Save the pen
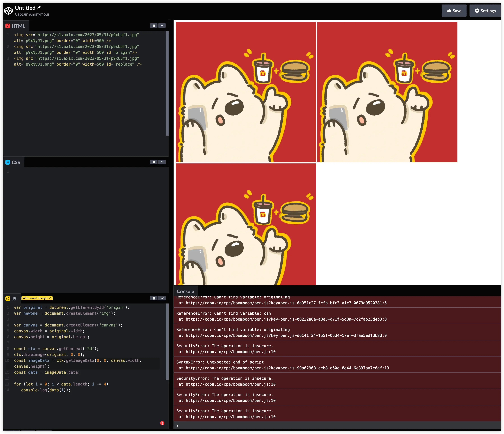 click(x=454, y=11)
